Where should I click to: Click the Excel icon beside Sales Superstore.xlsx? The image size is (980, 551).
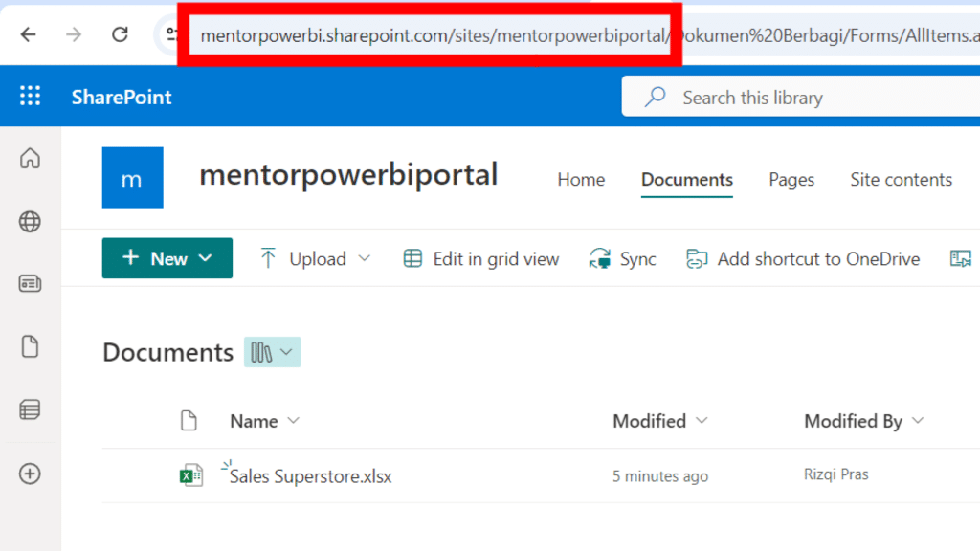[190, 474]
